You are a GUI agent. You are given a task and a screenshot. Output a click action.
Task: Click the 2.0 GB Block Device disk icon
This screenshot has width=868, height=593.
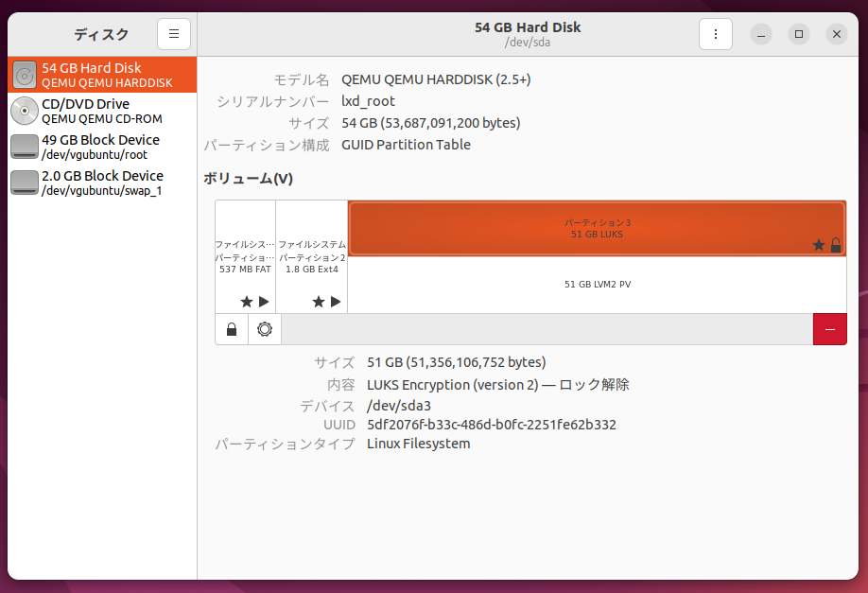(x=24, y=183)
